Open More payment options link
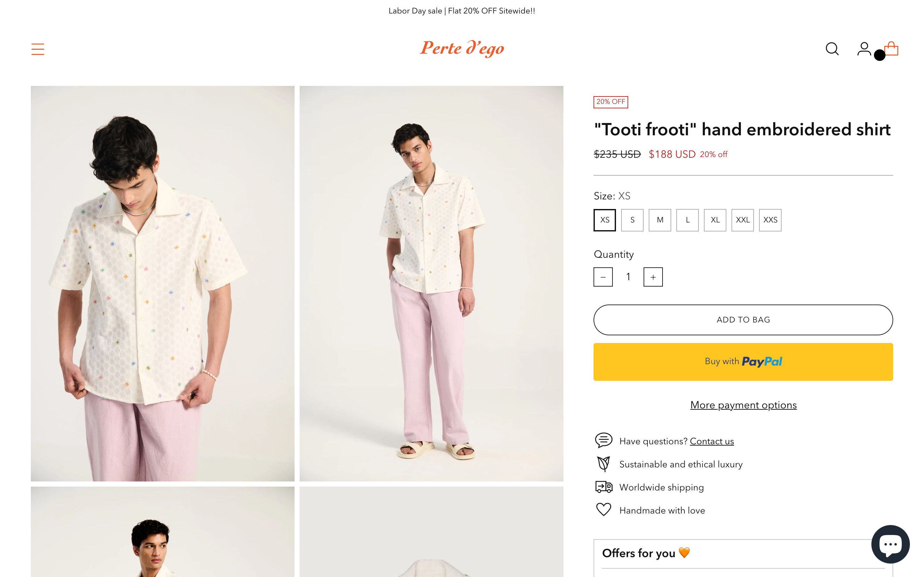This screenshot has width=924, height=577. [743, 405]
